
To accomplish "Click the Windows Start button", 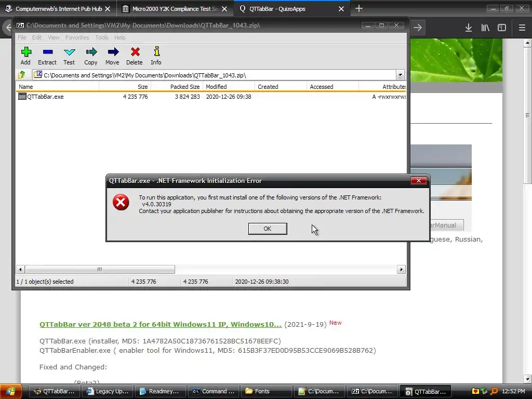I will (x=11, y=391).
